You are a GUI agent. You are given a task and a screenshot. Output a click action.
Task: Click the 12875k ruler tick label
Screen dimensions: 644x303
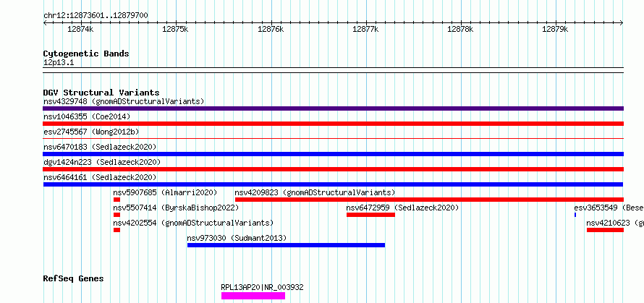(x=176, y=29)
